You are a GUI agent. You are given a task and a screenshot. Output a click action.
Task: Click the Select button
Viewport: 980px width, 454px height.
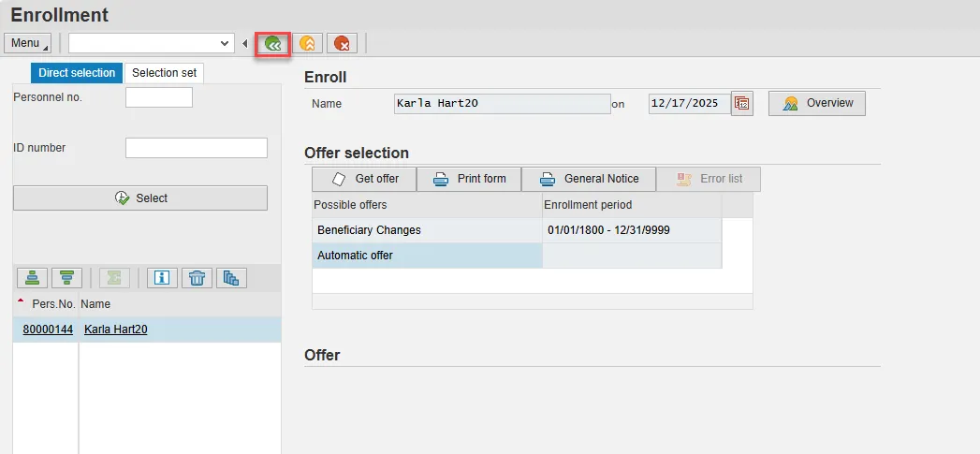[x=140, y=198]
